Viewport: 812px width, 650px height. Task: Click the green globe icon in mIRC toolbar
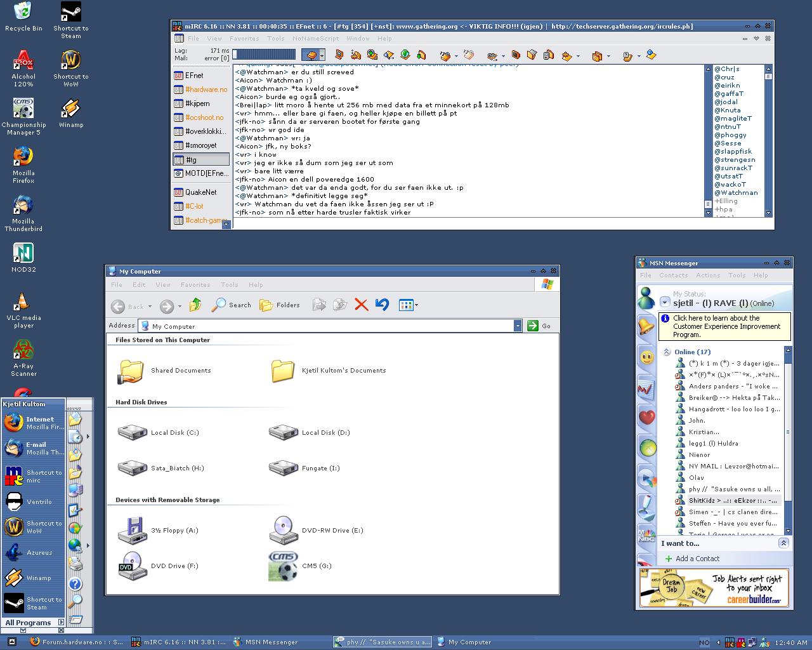click(x=405, y=55)
